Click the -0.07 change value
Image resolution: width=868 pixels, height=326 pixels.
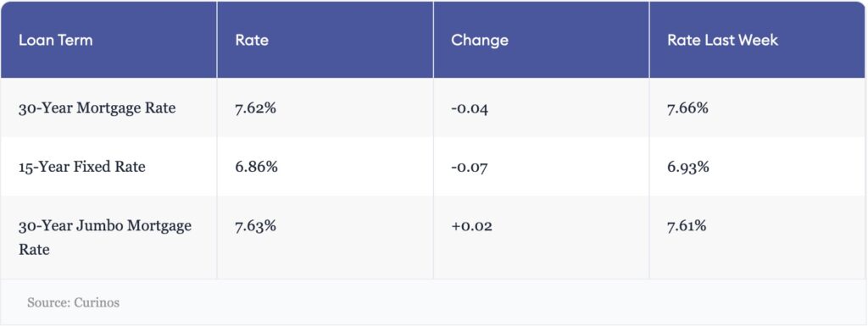tap(470, 168)
